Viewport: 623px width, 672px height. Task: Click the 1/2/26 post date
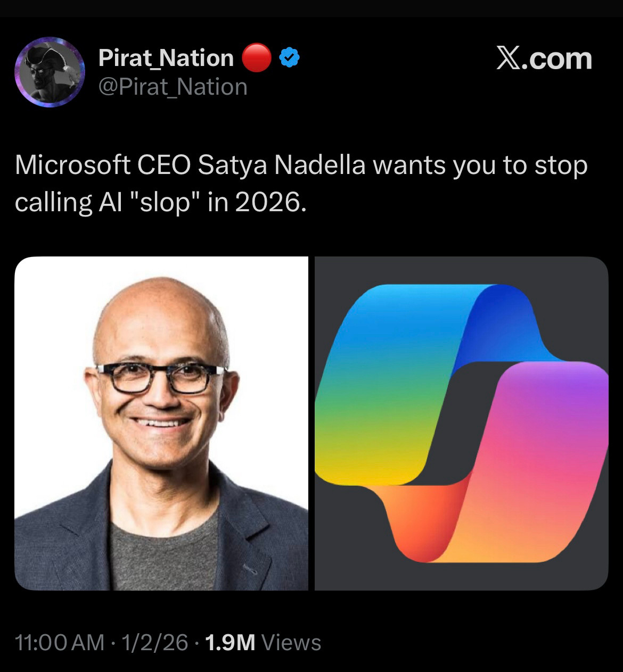(x=154, y=642)
